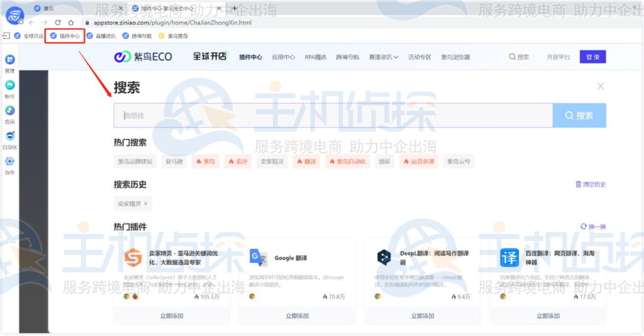
Task: Click the blue 搜索 button
Action: (579, 116)
